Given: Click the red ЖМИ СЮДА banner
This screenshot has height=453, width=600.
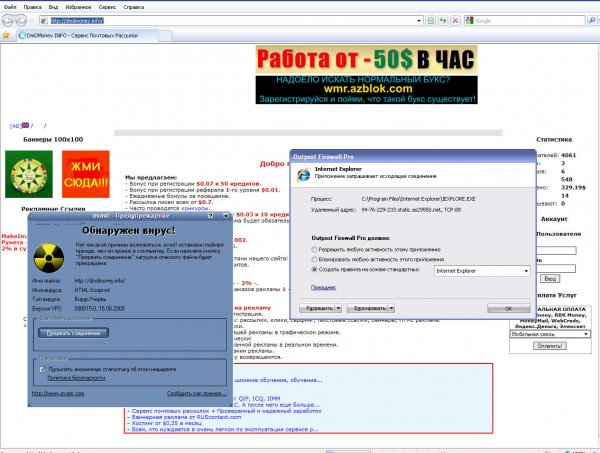Looking at the screenshot, I should click(x=86, y=174).
